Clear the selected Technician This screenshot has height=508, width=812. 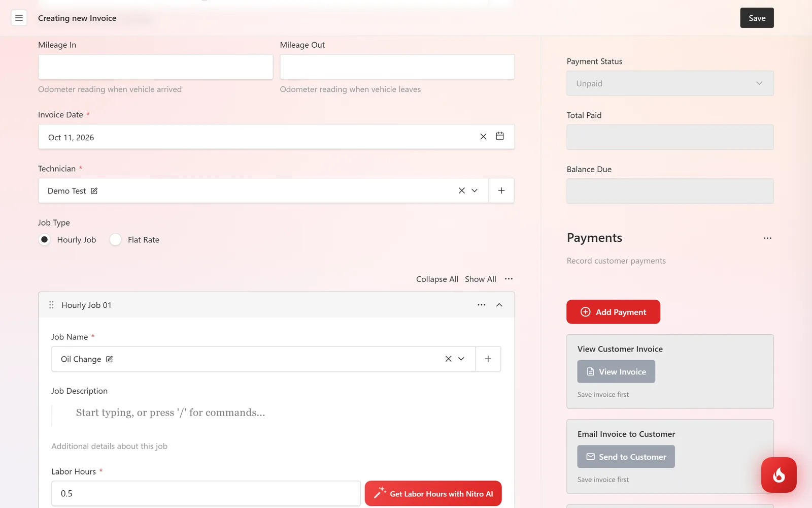tap(462, 190)
